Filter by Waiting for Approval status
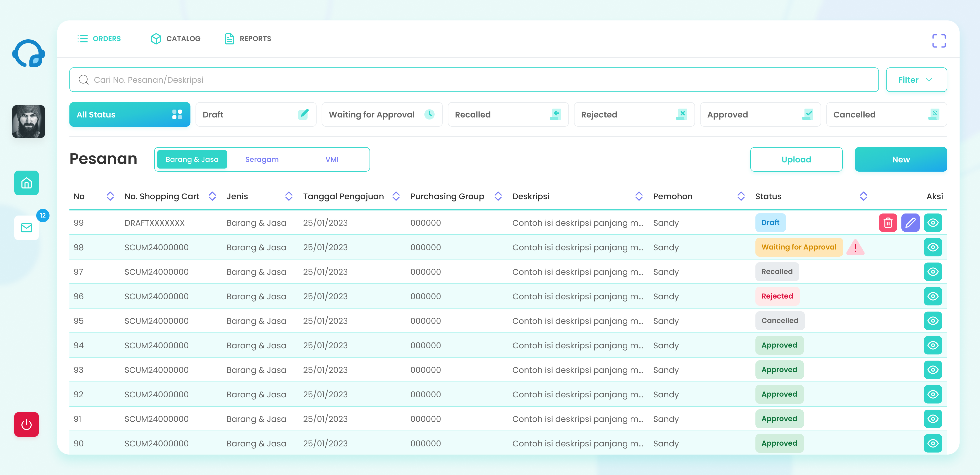980x475 pixels. coord(382,115)
